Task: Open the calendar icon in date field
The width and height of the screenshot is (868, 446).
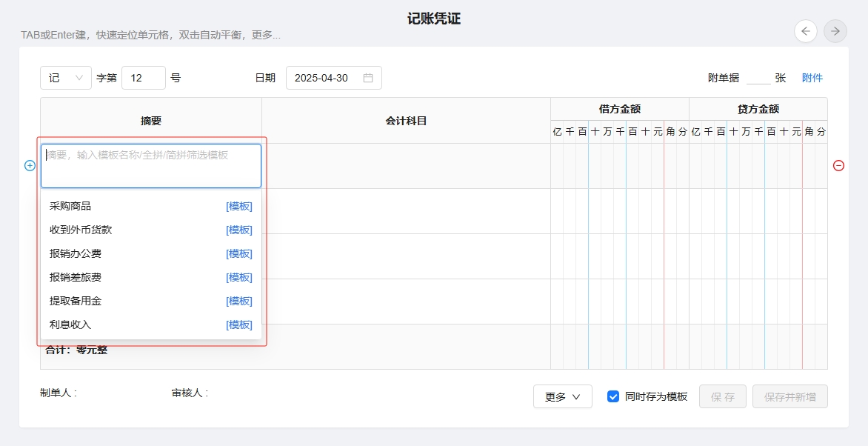Action: [368, 78]
